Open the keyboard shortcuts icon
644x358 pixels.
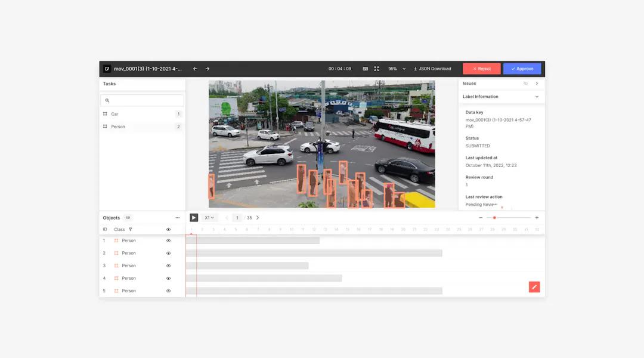(x=365, y=69)
